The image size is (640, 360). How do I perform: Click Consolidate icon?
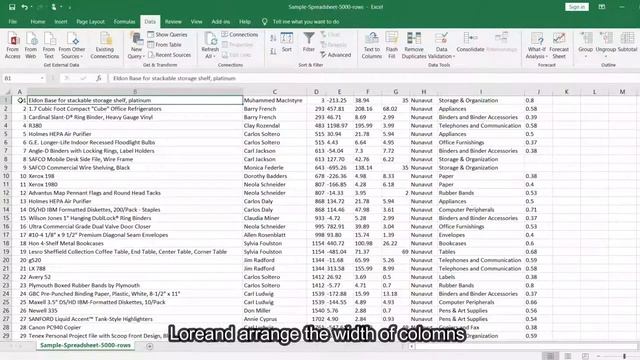click(470, 42)
